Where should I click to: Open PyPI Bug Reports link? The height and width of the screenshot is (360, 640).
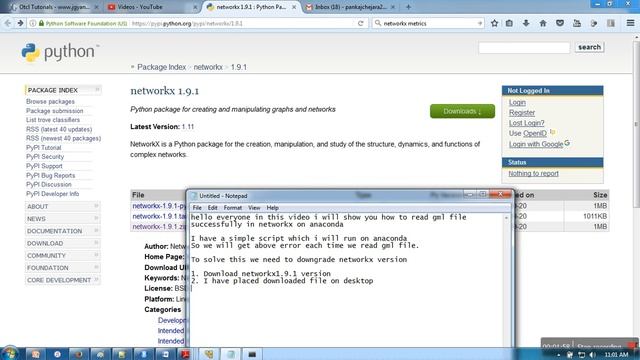(x=50, y=175)
